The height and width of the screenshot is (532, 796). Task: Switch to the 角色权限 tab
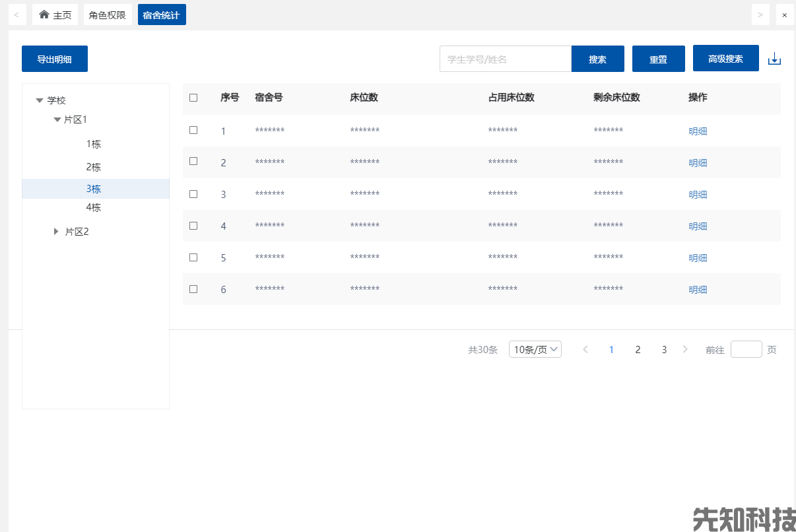click(108, 15)
